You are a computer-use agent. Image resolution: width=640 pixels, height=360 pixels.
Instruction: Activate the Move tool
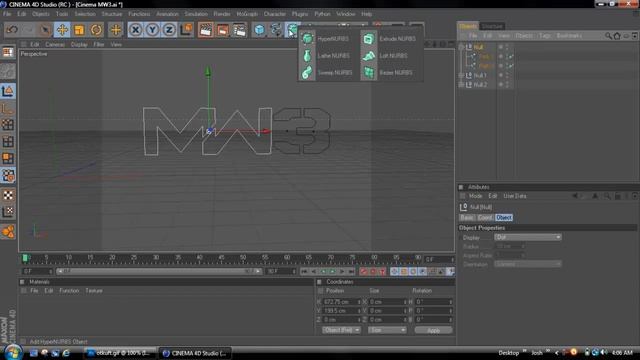62,29
